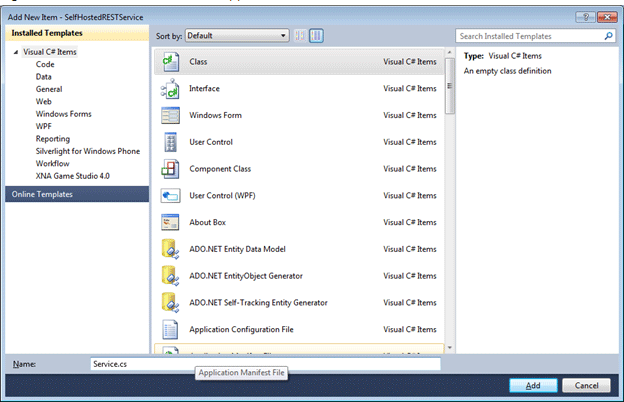
Task: Open the Sort by dropdown
Action: tap(237, 36)
